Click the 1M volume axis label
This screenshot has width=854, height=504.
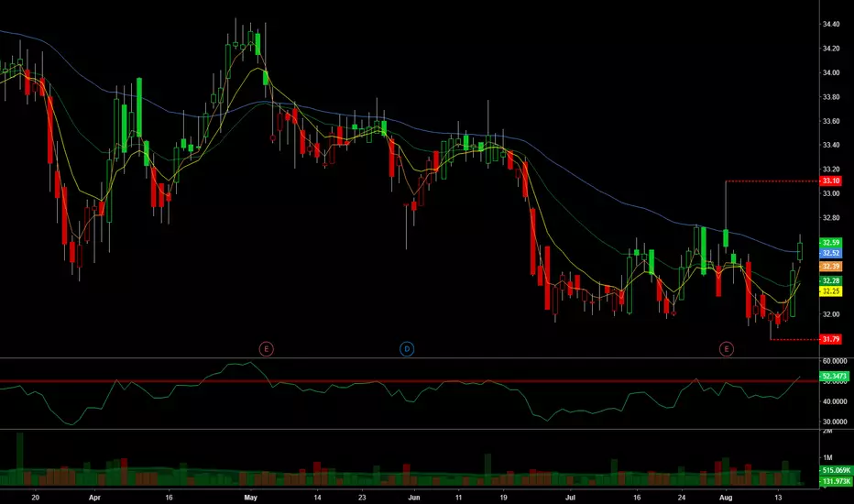(x=827, y=457)
